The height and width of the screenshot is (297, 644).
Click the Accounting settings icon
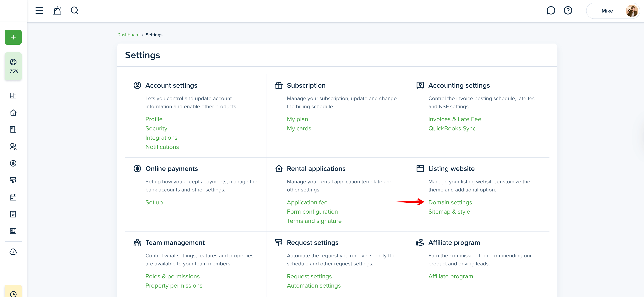[420, 85]
